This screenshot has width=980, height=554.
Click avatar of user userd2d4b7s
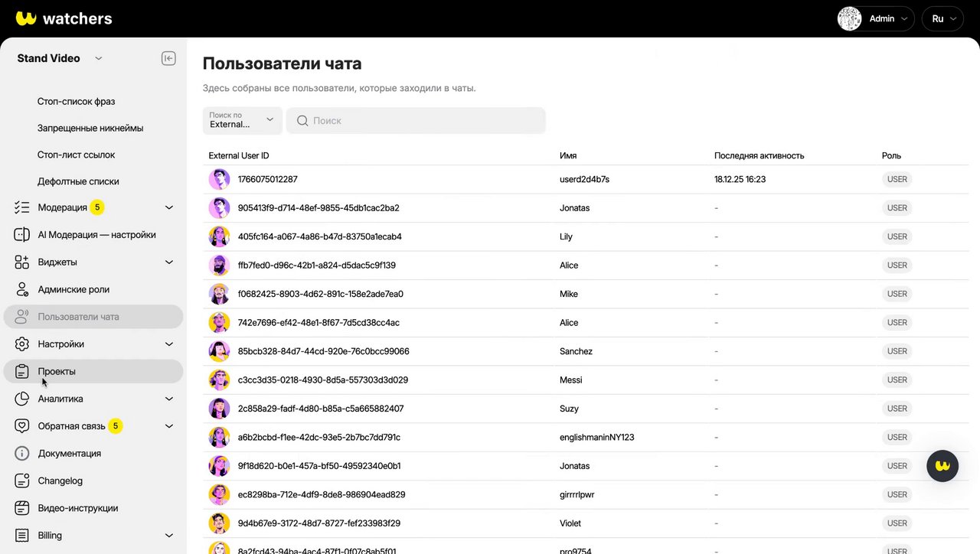click(x=219, y=179)
